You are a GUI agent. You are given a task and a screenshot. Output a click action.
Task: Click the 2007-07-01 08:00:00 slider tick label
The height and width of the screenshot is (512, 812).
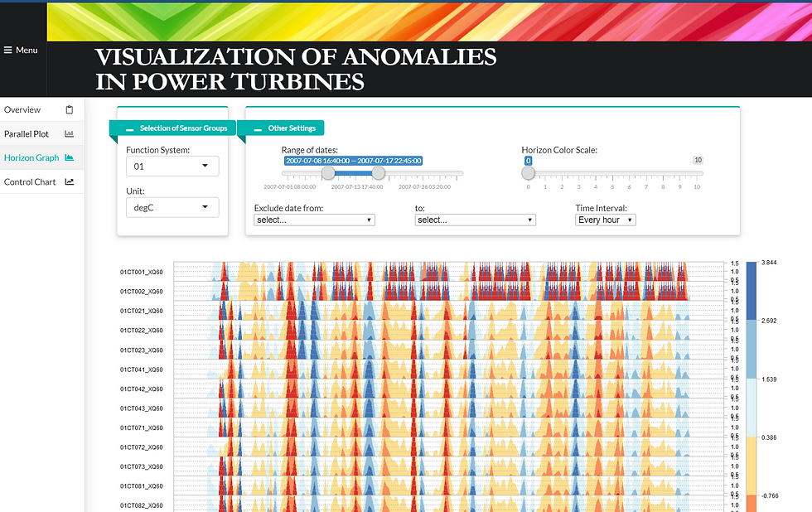coord(289,187)
